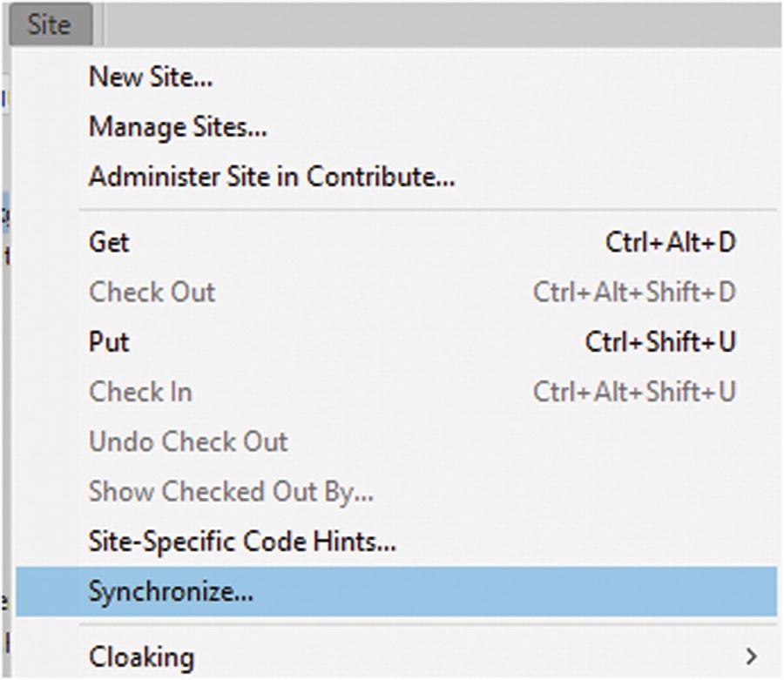
Task: Click empty menu bar area right of Site
Action: (436, 24)
